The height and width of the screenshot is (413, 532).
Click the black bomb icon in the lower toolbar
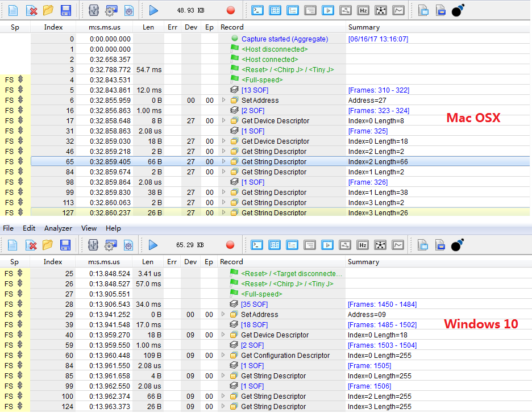pos(457,245)
